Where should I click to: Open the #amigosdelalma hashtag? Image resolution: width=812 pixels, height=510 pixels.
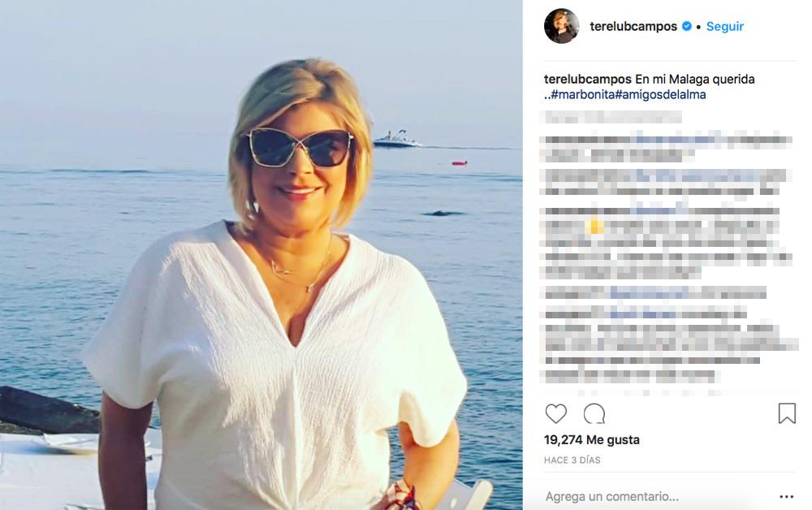point(660,95)
